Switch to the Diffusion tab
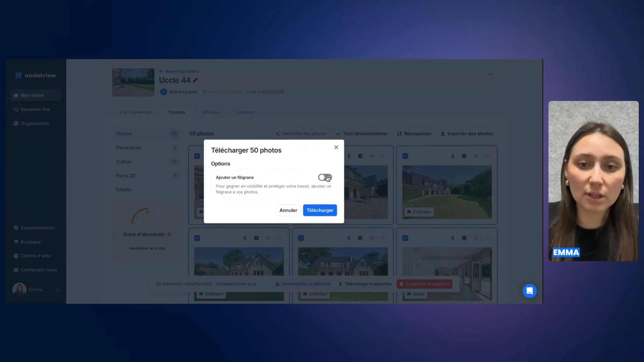This screenshot has width=644, height=362. [x=211, y=112]
